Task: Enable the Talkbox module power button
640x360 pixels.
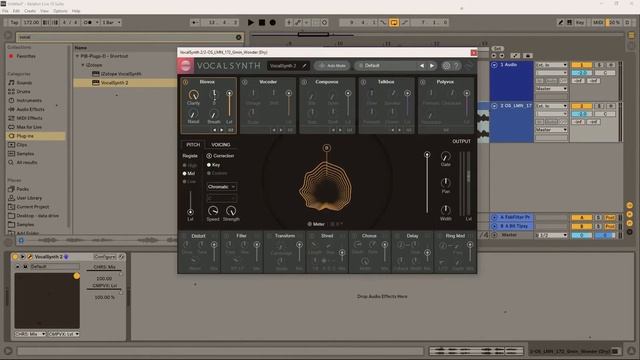Action: pyautogui.click(x=363, y=82)
